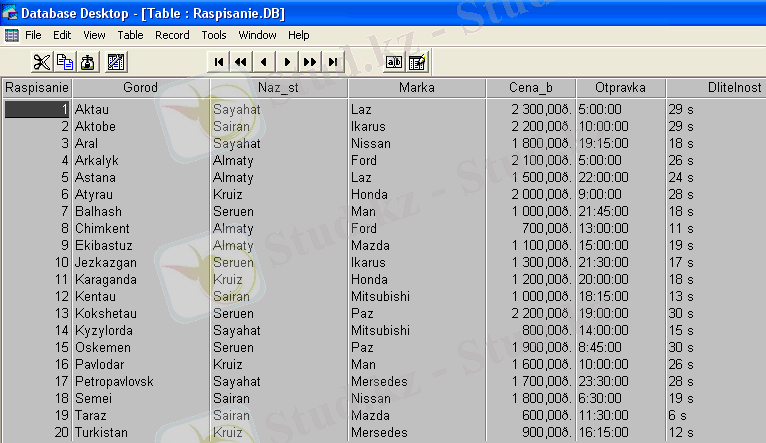Click the Gorod column header

click(141, 88)
